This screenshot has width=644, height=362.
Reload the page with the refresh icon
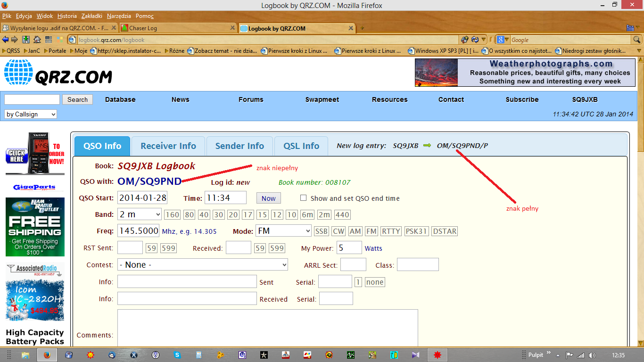(x=475, y=40)
